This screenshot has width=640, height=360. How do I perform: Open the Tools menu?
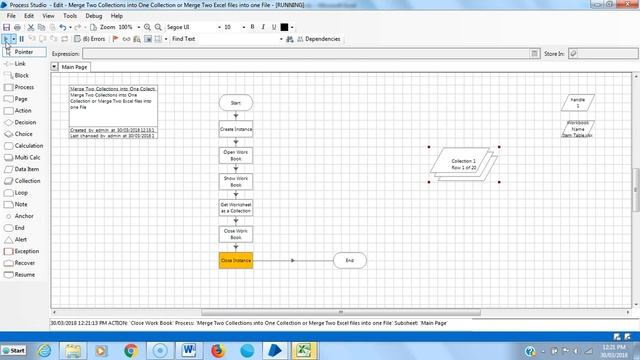(70, 16)
